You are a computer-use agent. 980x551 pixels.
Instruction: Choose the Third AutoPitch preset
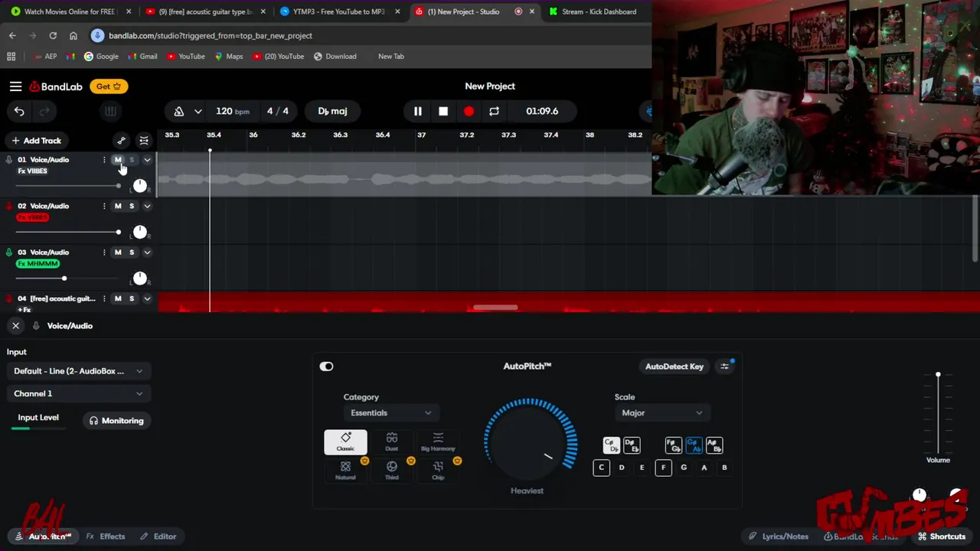click(x=391, y=470)
